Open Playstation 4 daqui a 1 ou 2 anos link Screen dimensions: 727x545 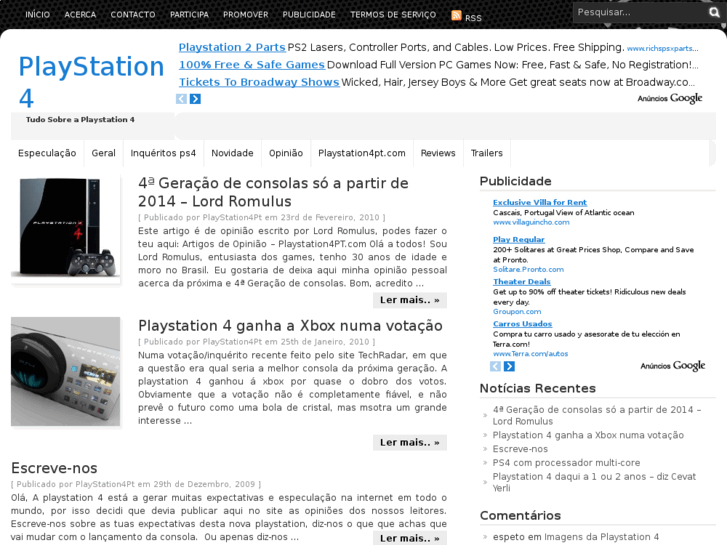[x=594, y=482]
